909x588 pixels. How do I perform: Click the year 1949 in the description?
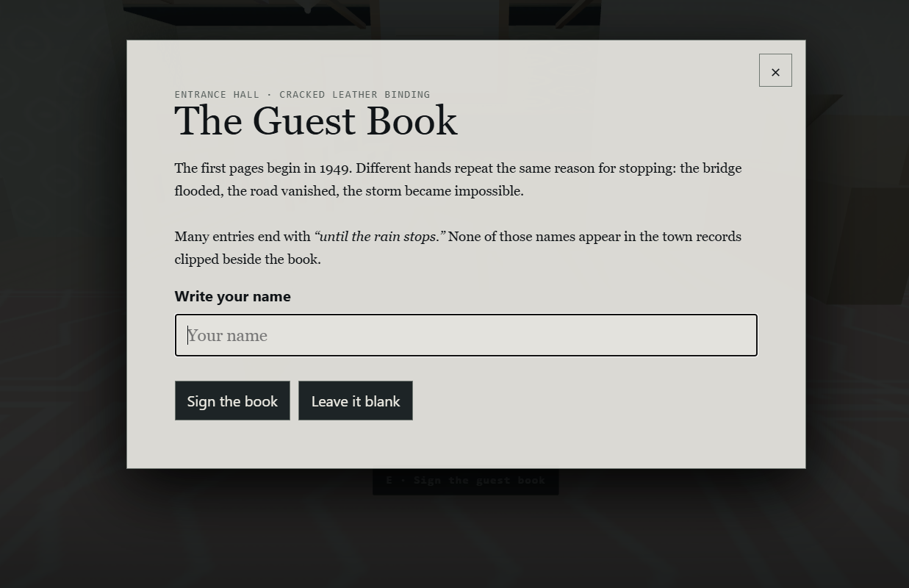click(334, 168)
